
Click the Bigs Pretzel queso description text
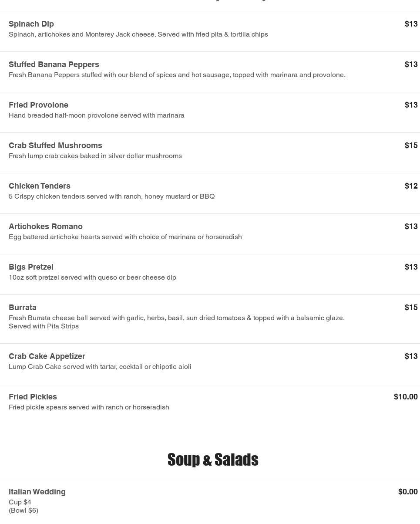pyautogui.click(x=92, y=277)
